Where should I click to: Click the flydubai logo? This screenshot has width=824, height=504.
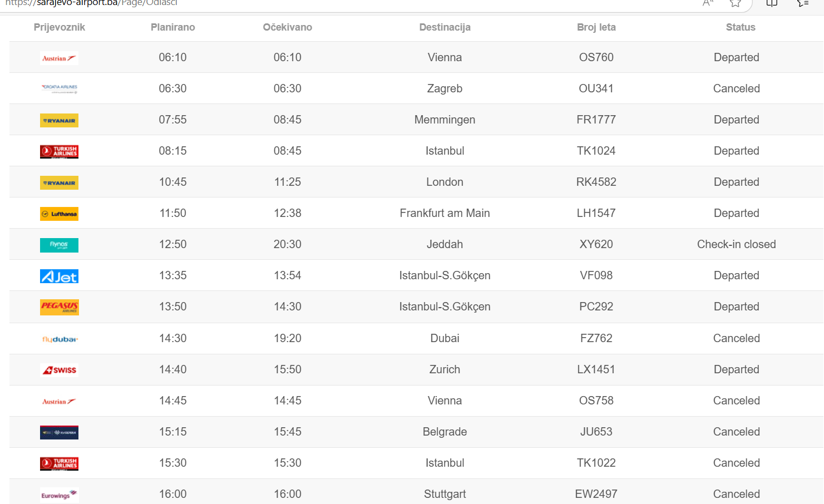tap(59, 339)
